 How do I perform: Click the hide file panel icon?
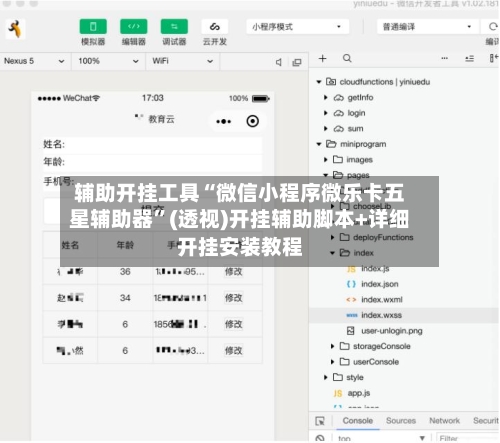[494, 58]
